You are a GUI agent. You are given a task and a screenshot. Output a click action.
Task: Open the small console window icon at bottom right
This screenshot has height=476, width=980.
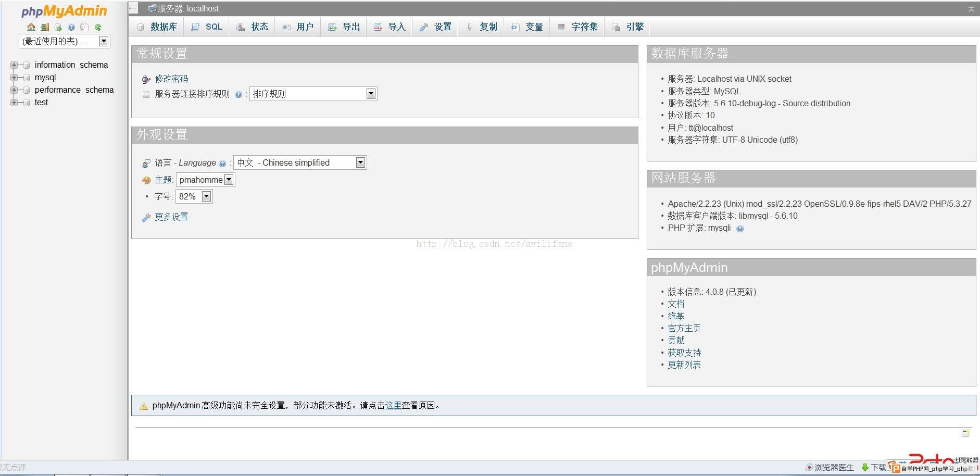point(965,433)
